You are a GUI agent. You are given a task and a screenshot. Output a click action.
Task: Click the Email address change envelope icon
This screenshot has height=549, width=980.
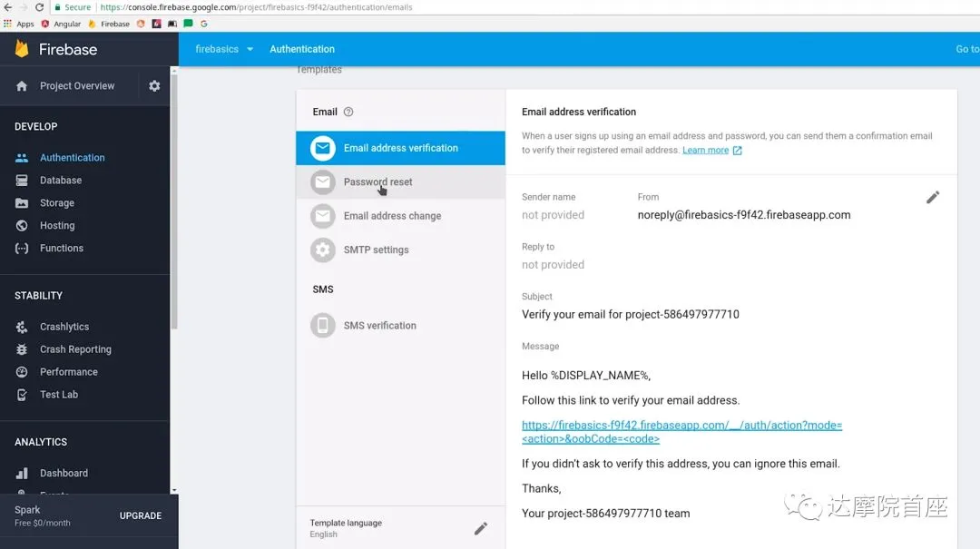[322, 216]
